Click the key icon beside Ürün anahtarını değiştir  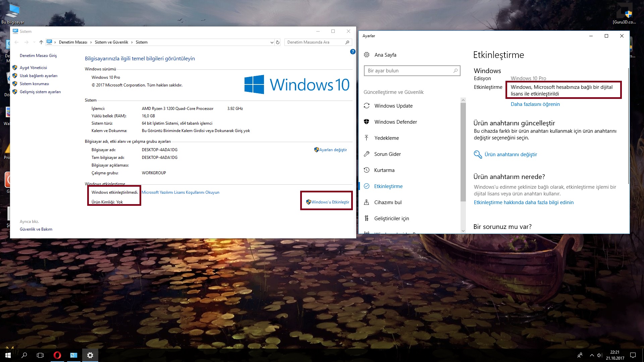(478, 154)
